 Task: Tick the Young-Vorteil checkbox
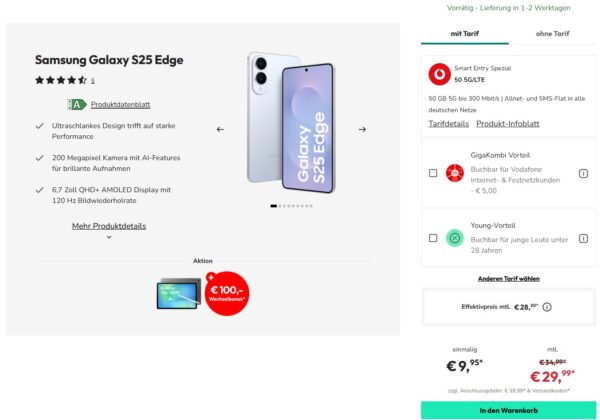point(433,238)
